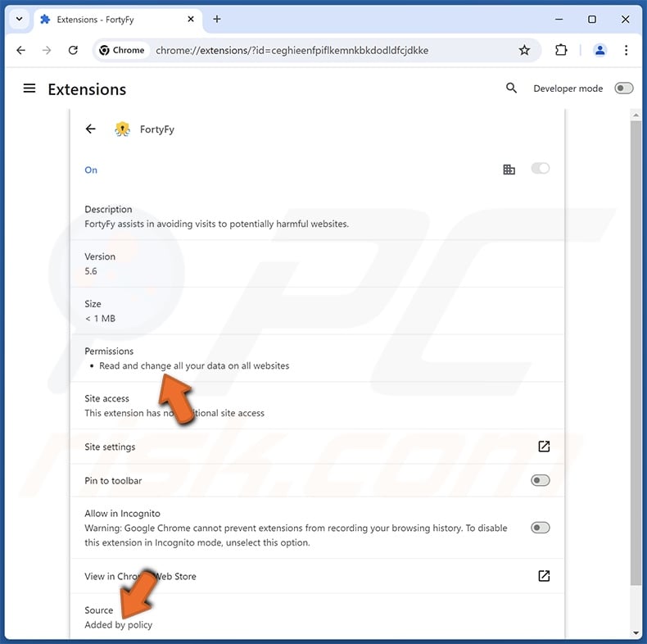Search extensions with magnifier icon
Image resolution: width=647 pixels, height=644 pixels.
[511, 88]
